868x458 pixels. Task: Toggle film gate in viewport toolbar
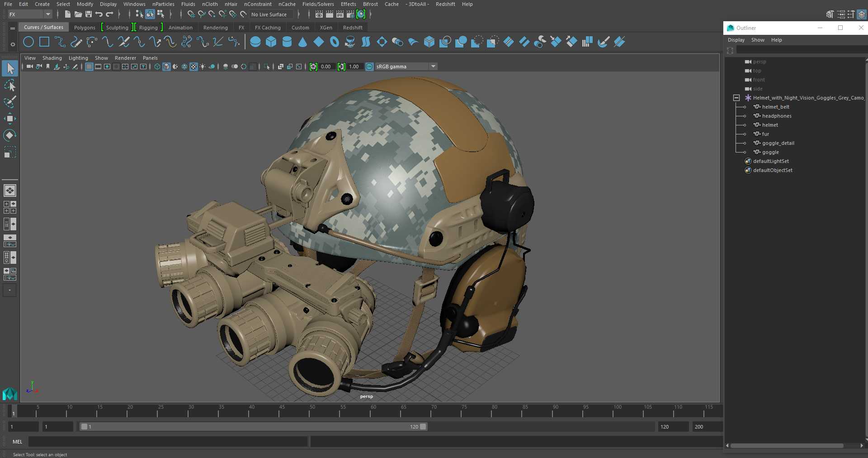coord(98,67)
